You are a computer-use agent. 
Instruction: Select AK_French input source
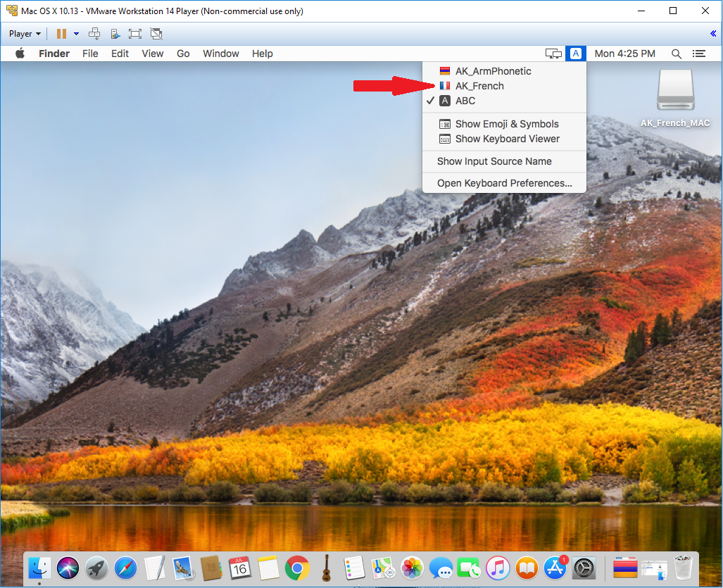505,86
